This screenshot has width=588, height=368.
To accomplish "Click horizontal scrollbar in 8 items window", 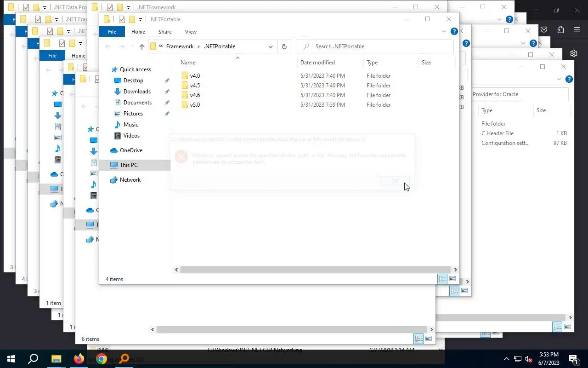I will click(292, 329).
